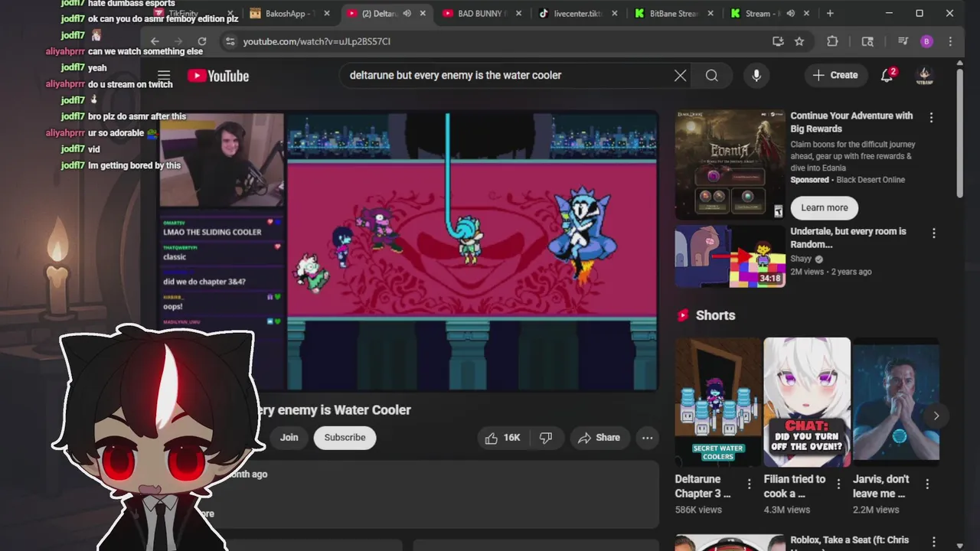This screenshot has height=551, width=980.
Task: Open options for Undertale random room video
Action: point(933,233)
